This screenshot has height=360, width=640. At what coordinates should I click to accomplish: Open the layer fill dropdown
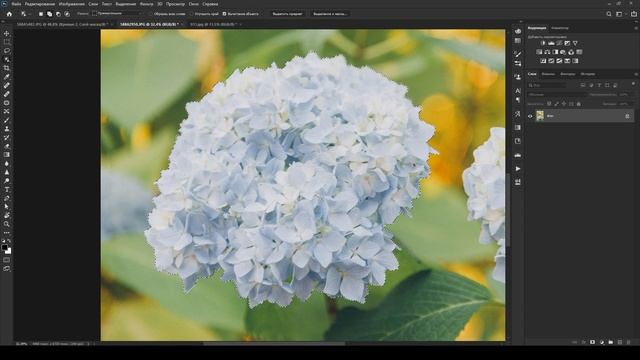626,104
